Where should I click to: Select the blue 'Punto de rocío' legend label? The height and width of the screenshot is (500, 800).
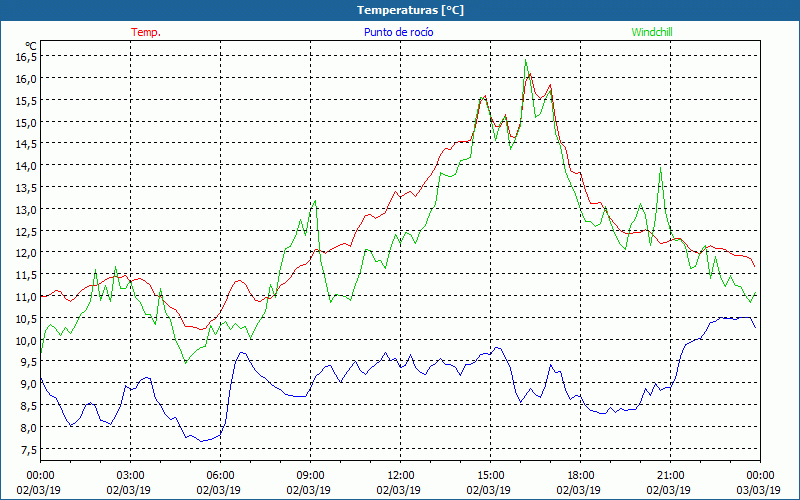coord(398,32)
